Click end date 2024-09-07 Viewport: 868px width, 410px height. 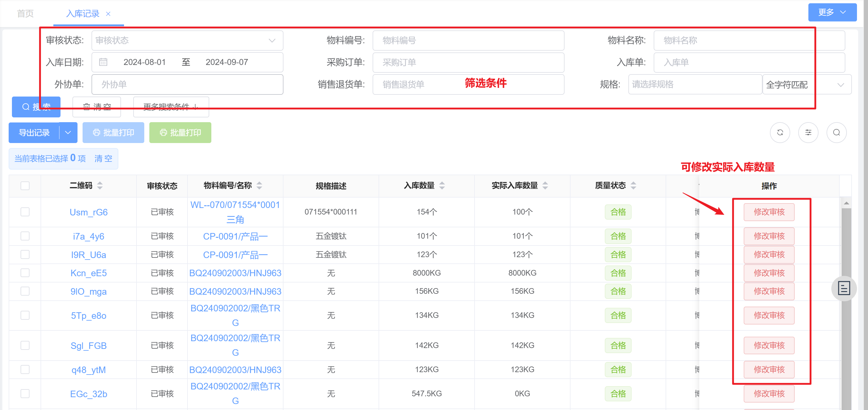click(x=227, y=62)
